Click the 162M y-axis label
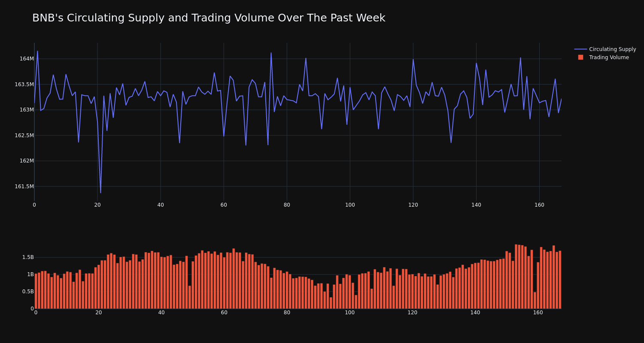The width and height of the screenshot is (644, 343). pyautogui.click(x=27, y=161)
